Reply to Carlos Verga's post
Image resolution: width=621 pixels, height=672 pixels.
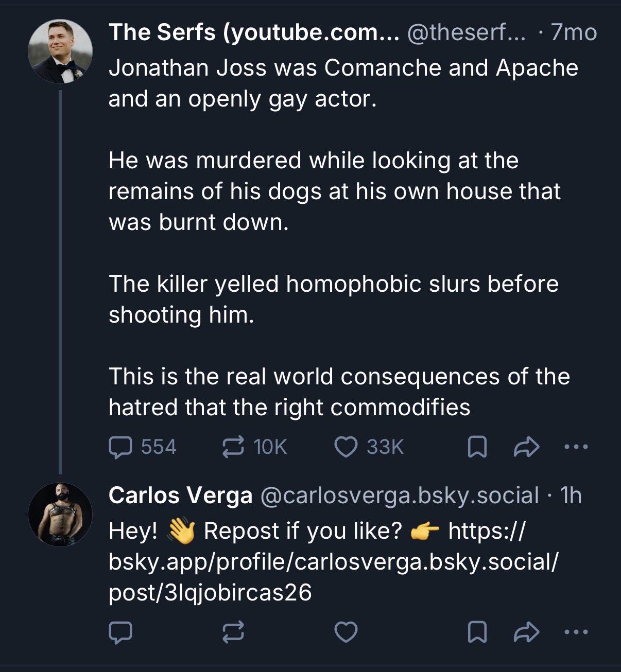(120, 633)
